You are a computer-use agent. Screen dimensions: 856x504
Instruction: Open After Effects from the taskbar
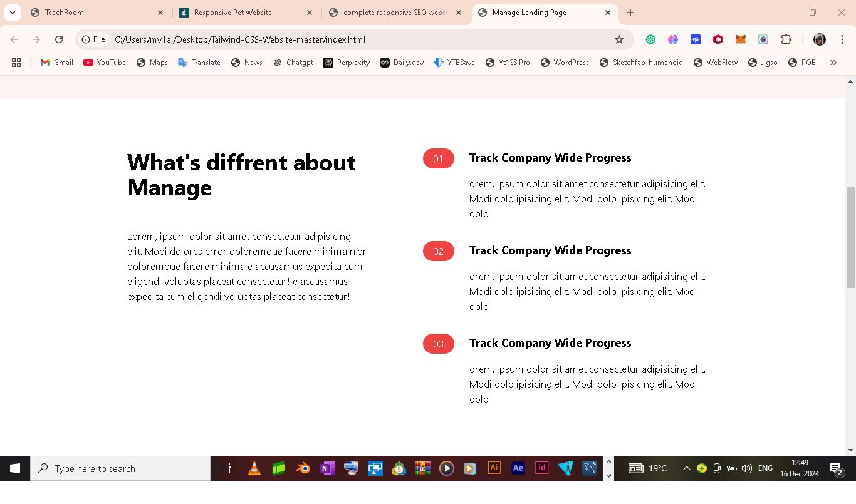tap(518, 468)
